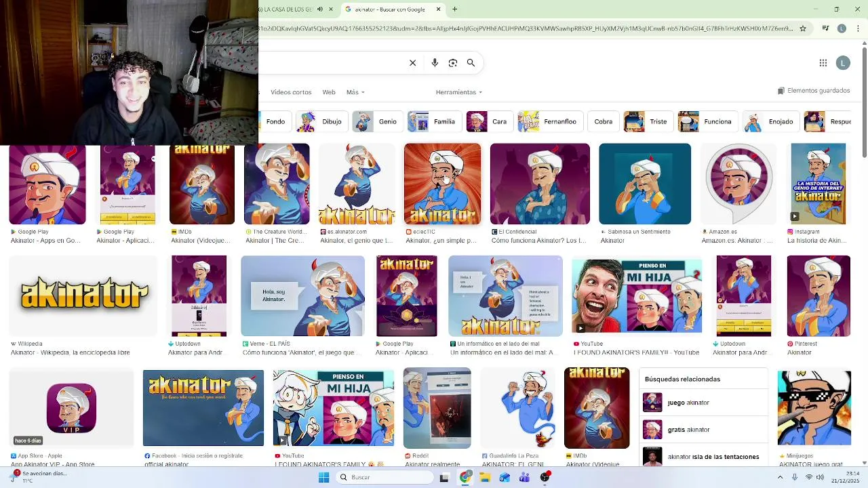868x488 pixels.
Task: Open the 'Videos cortos' search tab
Action: [x=291, y=92]
